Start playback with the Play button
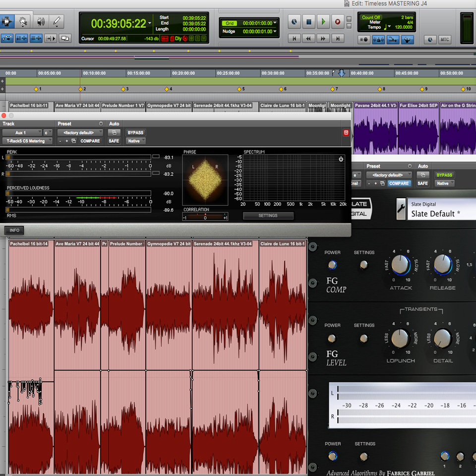The width and height of the screenshot is (476, 476). (x=323, y=22)
